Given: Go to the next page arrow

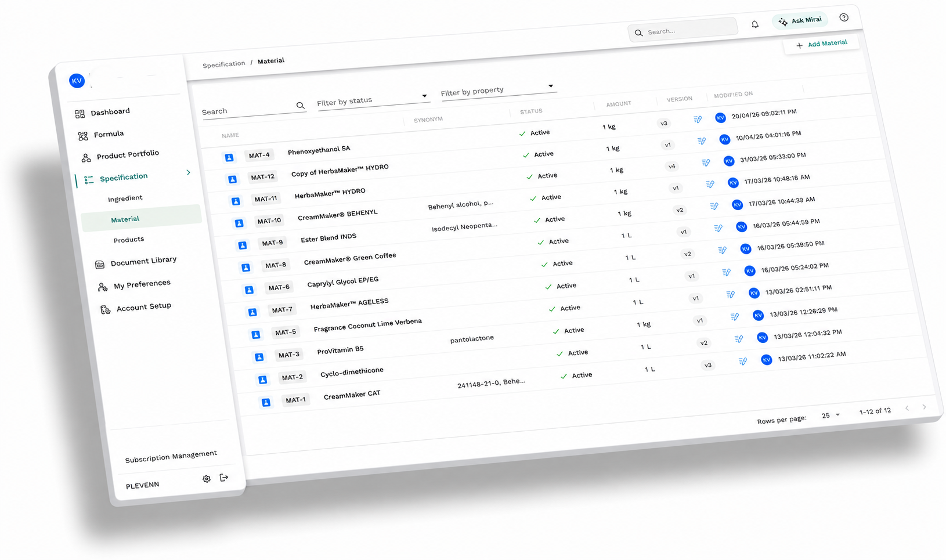Looking at the screenshot, I should (925, 407).
